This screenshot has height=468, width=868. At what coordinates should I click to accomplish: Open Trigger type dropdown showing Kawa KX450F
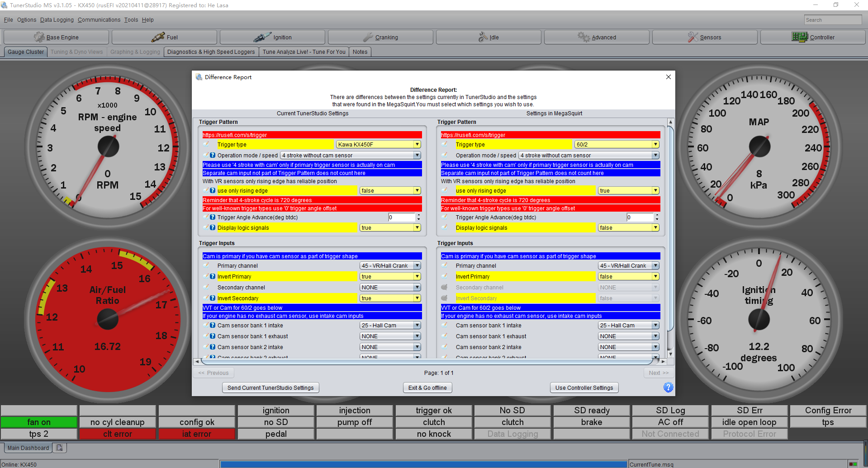[x=379, y=144]
